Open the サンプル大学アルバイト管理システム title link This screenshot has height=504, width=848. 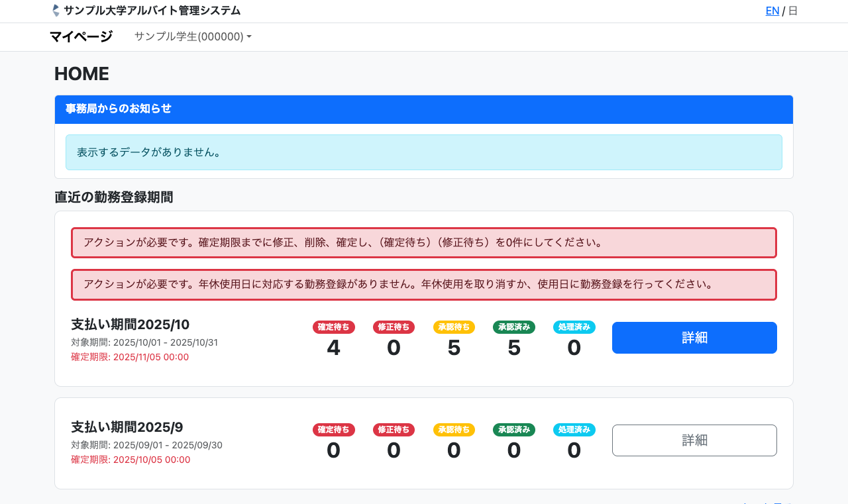click(x=152, y=11)
